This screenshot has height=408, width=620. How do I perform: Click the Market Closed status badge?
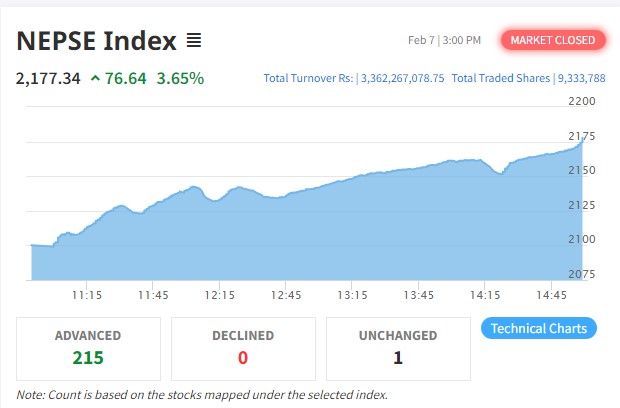coord(553,40)
